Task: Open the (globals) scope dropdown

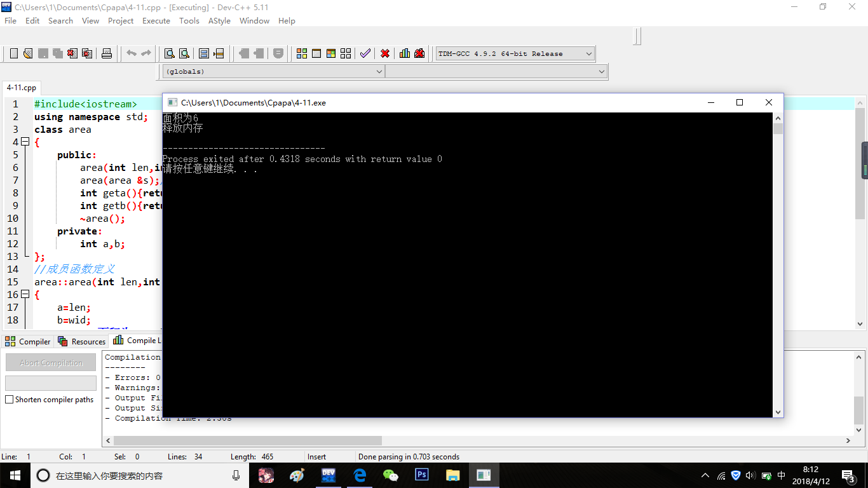Action: [x=274, y=72]
